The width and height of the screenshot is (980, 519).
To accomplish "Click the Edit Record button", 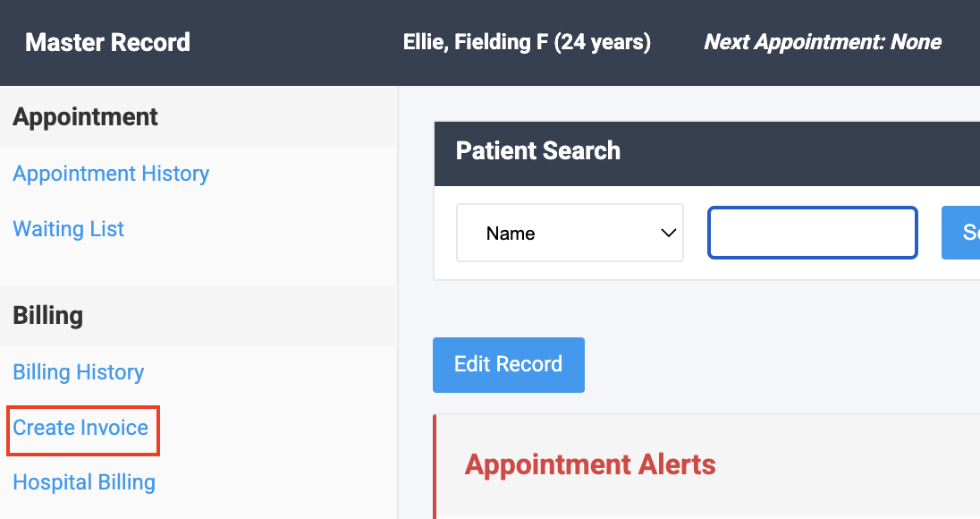I will tap(508, 364).
